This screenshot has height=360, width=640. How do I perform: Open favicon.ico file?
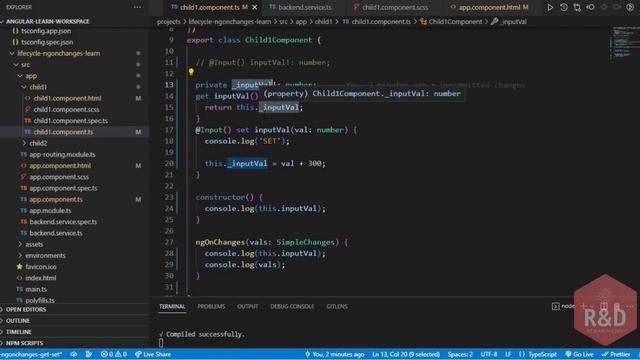pyautogui.click(x=41, y=267)
